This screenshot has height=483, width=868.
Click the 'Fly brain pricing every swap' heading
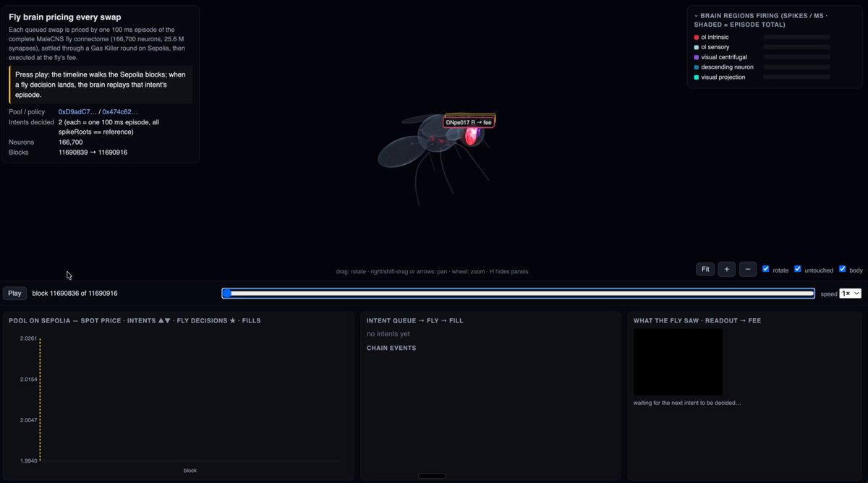(65, 17)
